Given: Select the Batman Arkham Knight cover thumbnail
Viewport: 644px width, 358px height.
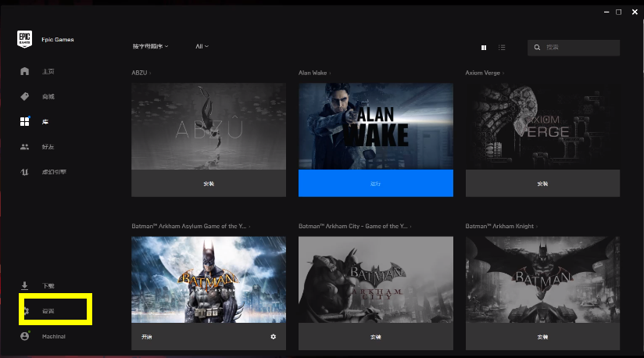Looking at the screenshot, I should [x=542, y=279].
